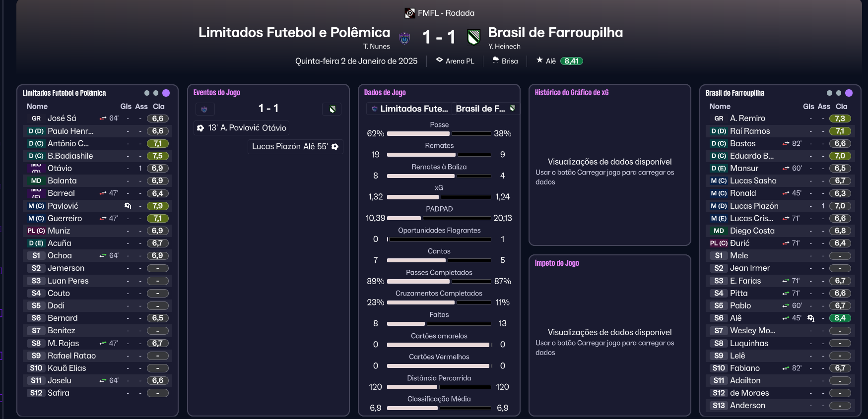
Task: Click the star icon beside Alê's match rating
Action: coord(539,60)
